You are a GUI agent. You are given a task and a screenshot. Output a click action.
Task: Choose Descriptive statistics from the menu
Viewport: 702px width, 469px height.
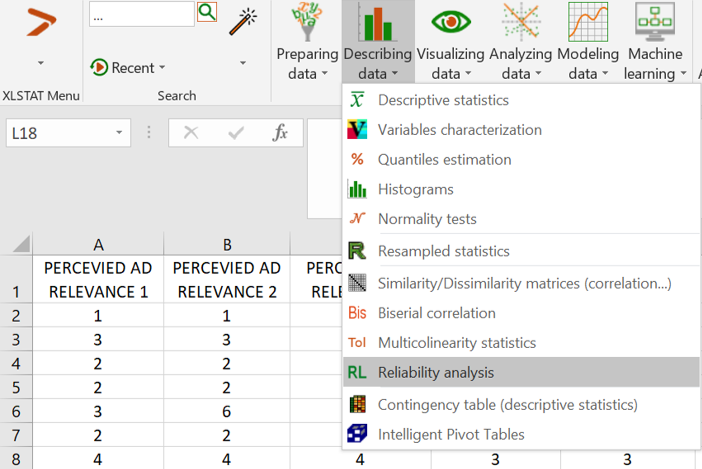(521, 100)
